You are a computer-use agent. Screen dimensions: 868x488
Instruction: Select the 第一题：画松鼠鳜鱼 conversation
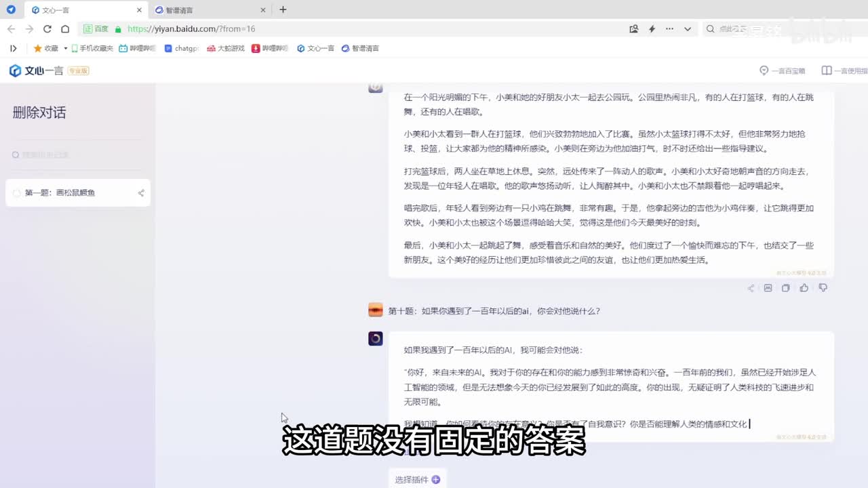[60, 193]
